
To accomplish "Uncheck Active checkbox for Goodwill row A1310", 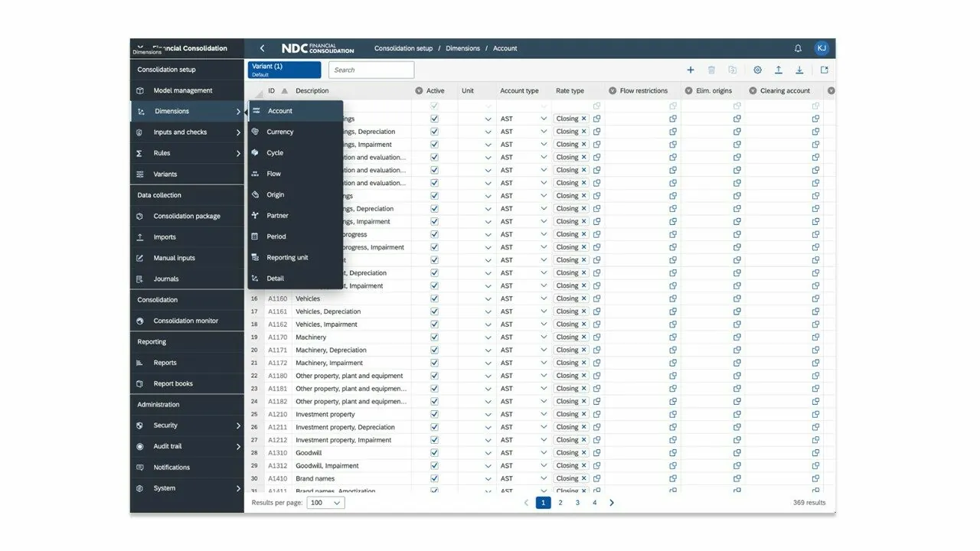I will 434,453.
